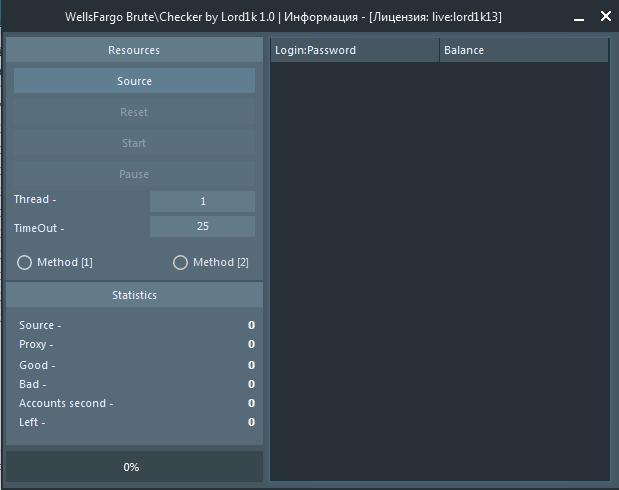The width and height of the screenshot is (619, 490).
Task: Select the Method [2] radio button
Action: click(180, 263)
